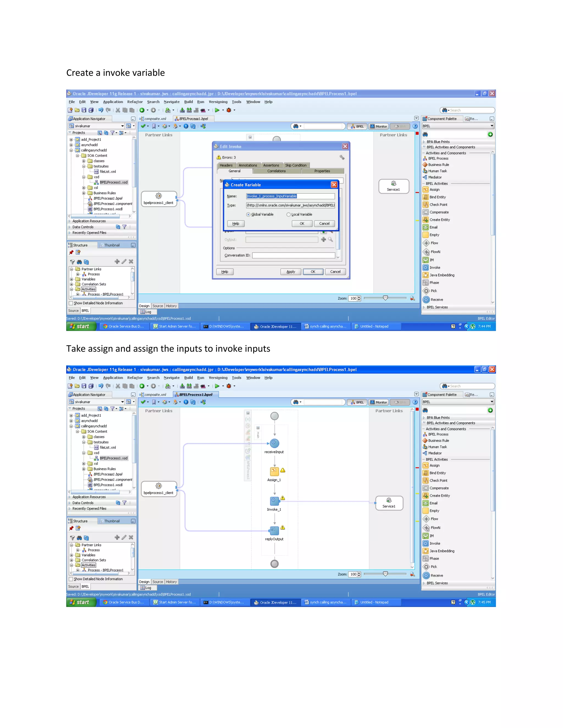Viewport: 563px width, 728px height.
Task: Click Help in Create Variable dialog
Action: pos(236,224)
